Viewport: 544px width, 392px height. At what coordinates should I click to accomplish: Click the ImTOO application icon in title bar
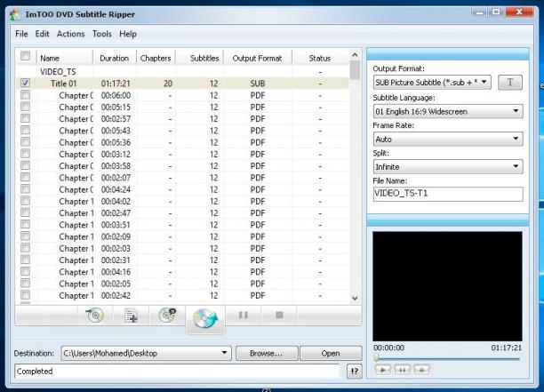[15, 14]
